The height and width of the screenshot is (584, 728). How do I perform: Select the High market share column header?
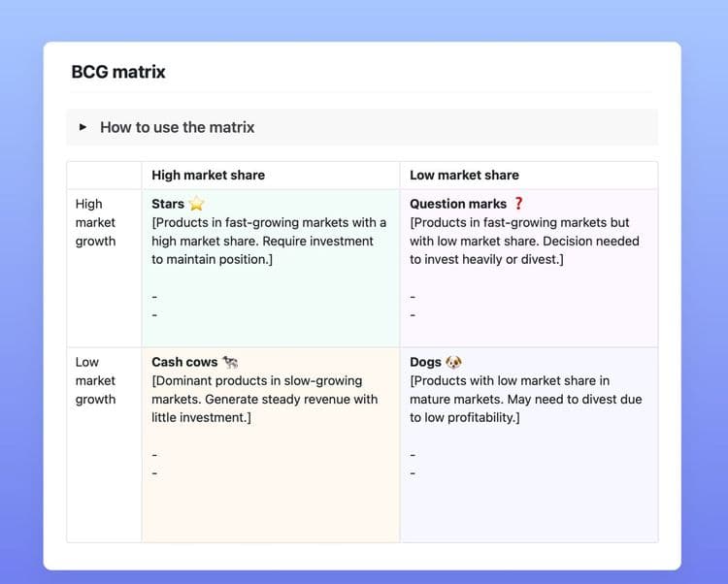click(x=208, y=176)
